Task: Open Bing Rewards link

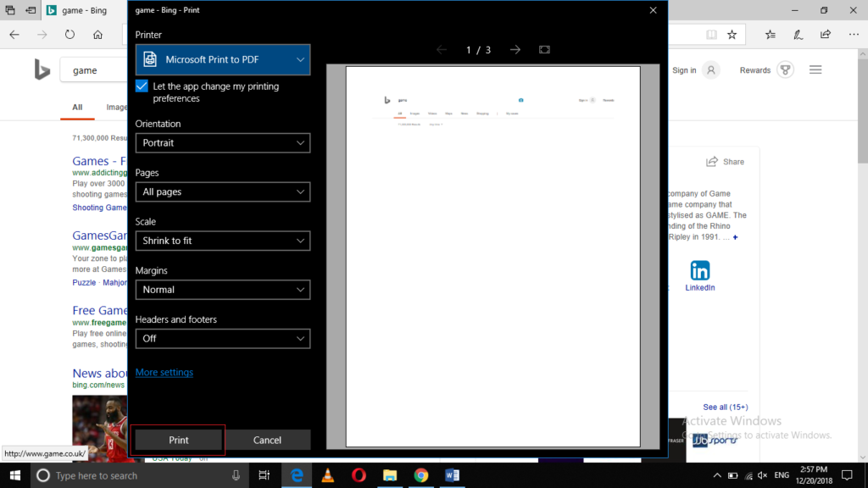Action: pos(755,70)
